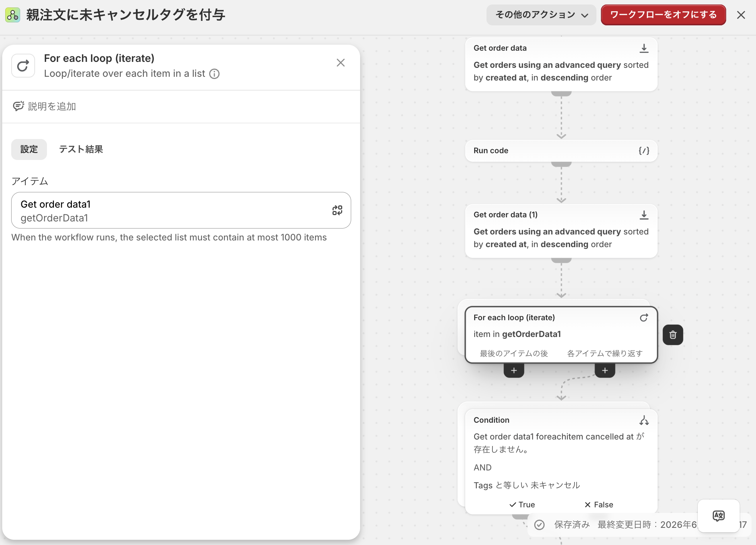Open the その他のアクション dropdown
The width and height of the screenshot is (756, 545).
[541, 15]
